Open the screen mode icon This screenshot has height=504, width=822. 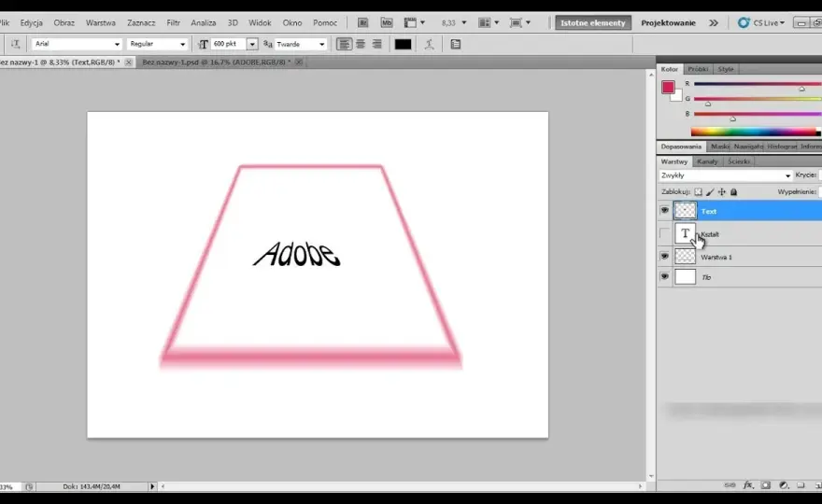[520, 23]
